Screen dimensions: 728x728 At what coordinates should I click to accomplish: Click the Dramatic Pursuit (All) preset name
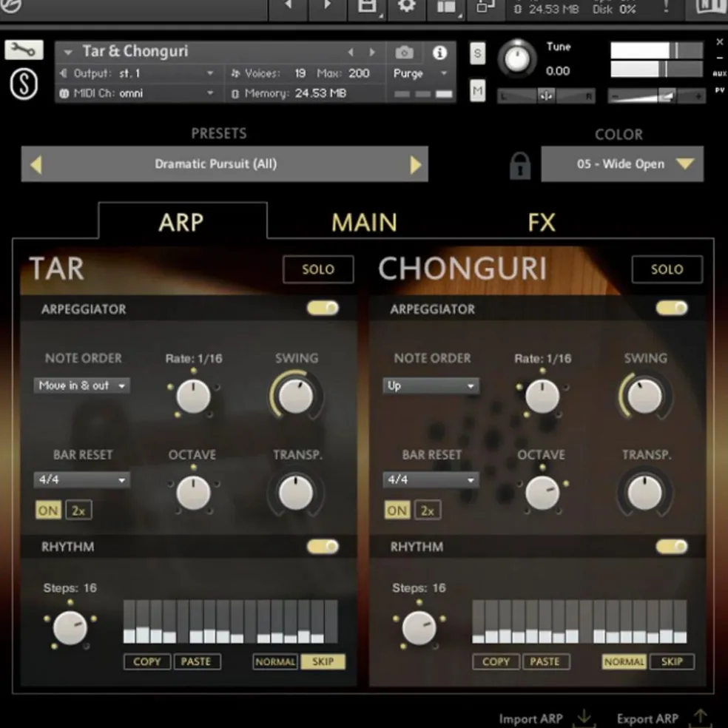pyautogui.click(x=216, y=164)
